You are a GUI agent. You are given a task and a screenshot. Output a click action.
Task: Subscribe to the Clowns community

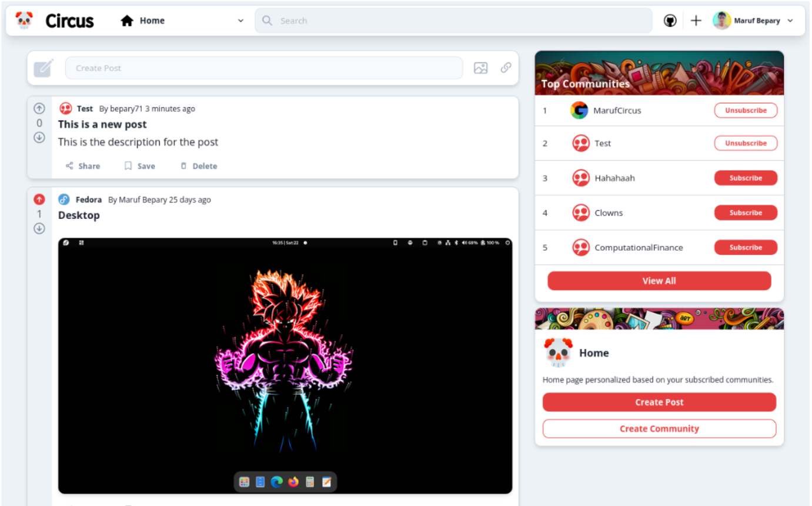pyautogui.click(x=745, y=213)
